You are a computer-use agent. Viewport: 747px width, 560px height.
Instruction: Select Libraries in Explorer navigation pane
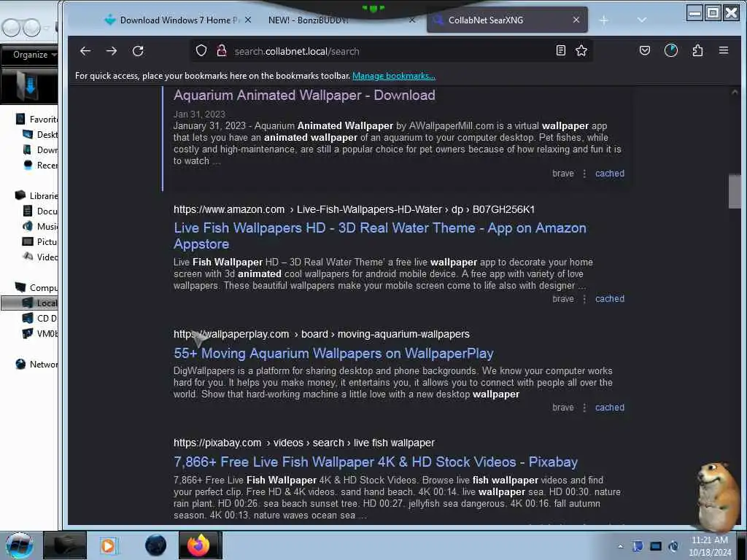pyautogui.click(x=36, y=195)
